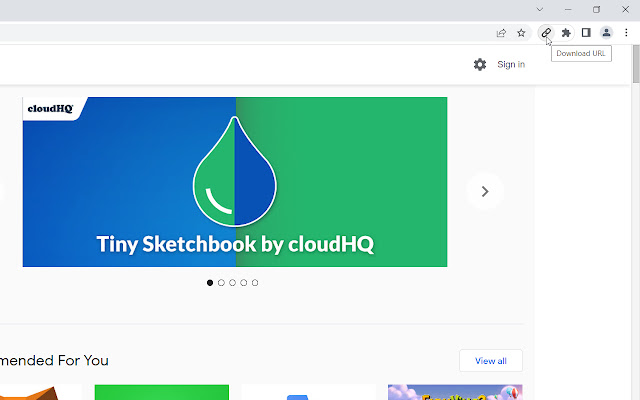The height and width of the screenshot is (400, 640).
Task: Select the third carousel dot
Action: coord(232,282)
